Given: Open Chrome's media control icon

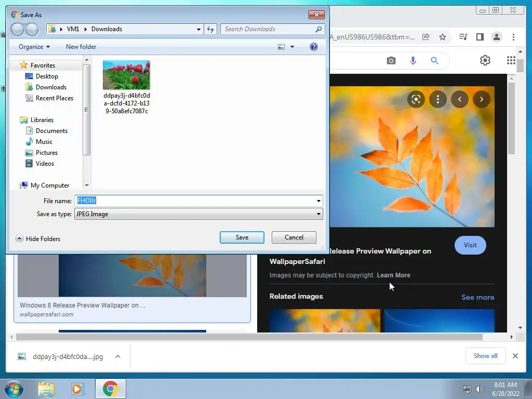Looking at the screenshot, I should (x=463, y=37).
